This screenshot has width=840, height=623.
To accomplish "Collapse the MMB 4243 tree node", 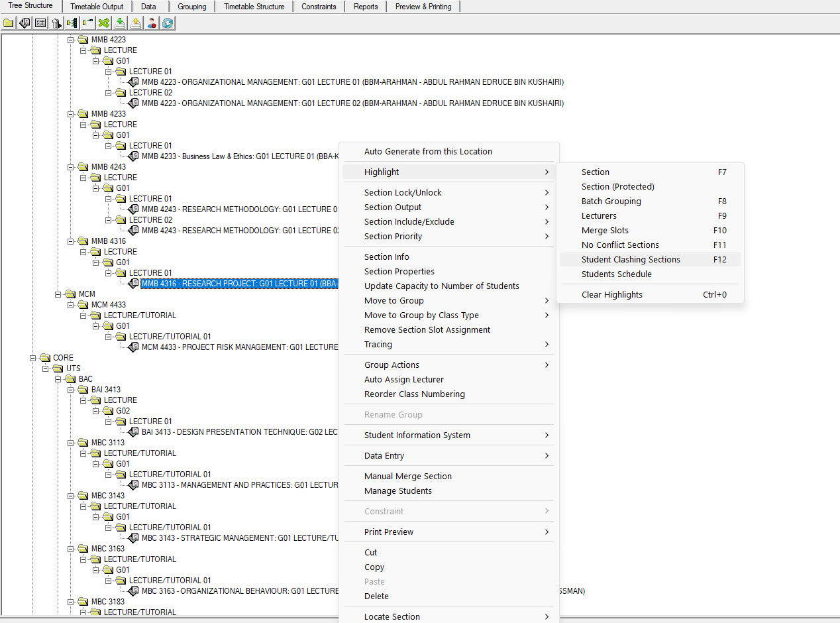I will pos(71,167).
